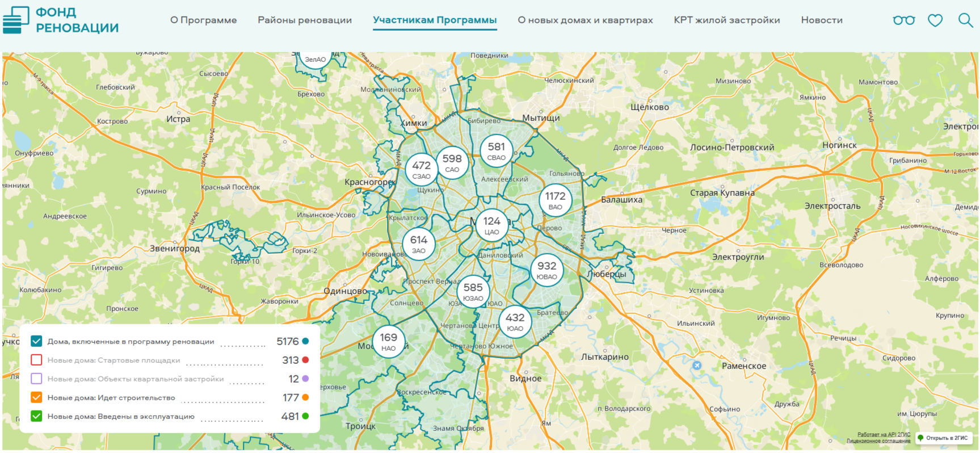Click the 169 НАО cluster marker
The image size is (980, 453).
coord(388,341)
